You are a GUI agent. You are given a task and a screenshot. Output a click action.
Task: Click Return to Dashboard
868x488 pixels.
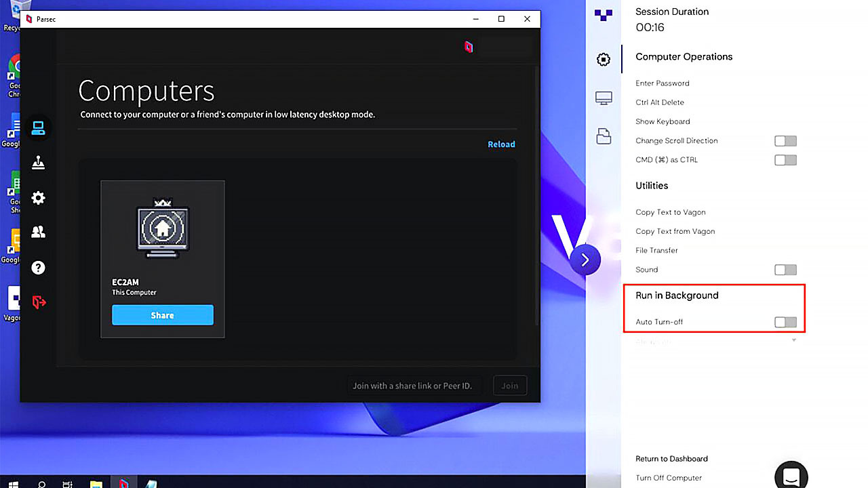(x=671, y=459)
